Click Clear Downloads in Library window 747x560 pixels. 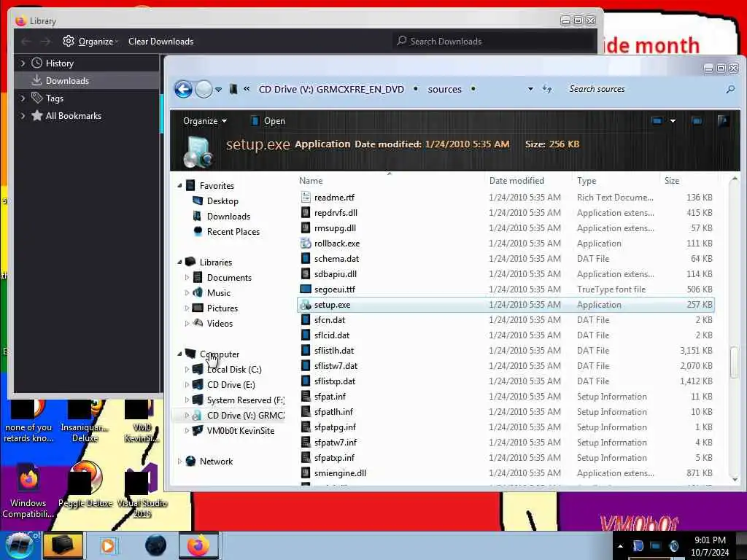point(160,42)
